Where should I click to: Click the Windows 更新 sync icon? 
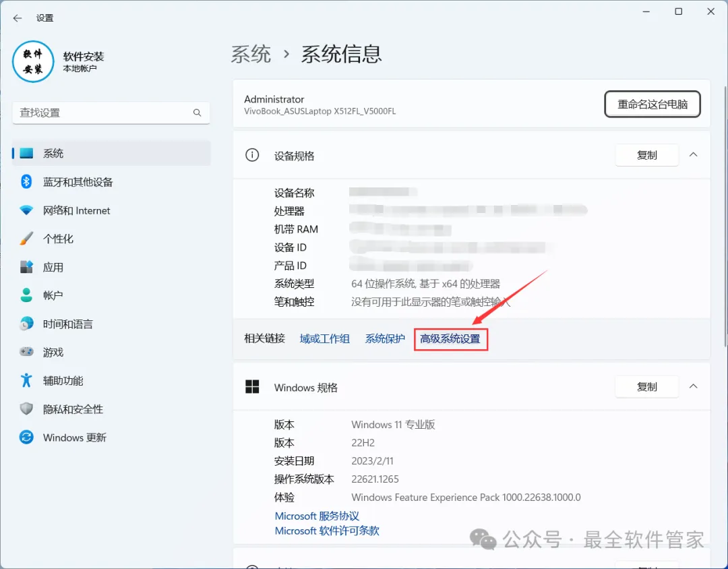[x=26, y=437]
